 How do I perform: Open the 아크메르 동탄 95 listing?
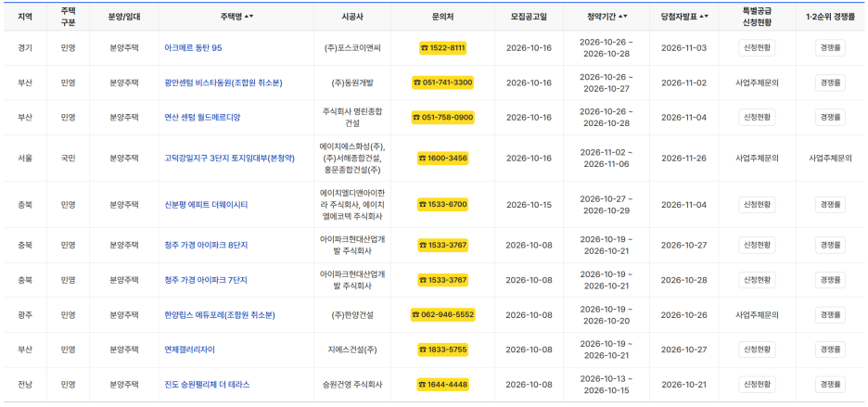pyautogui.click(x=193, y=48)
